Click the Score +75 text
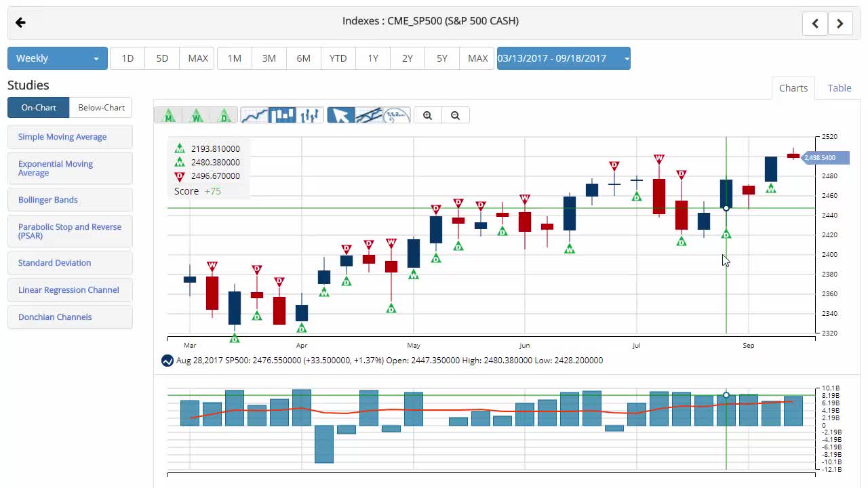 click(x=197, y=191)
